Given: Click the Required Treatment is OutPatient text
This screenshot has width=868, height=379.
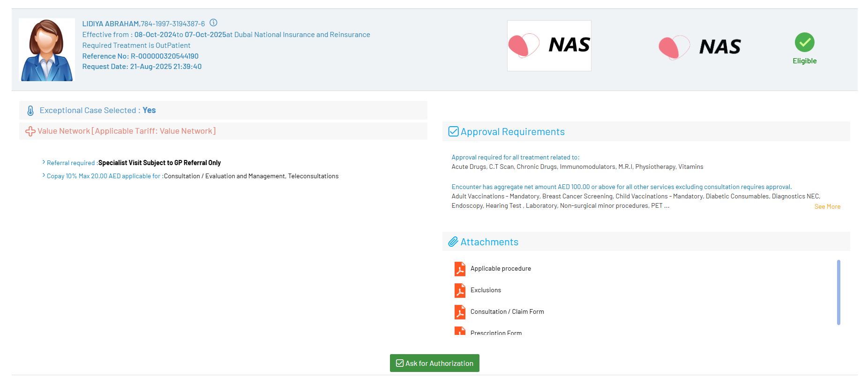Looking at the screenshot, I should coord(136,45).
